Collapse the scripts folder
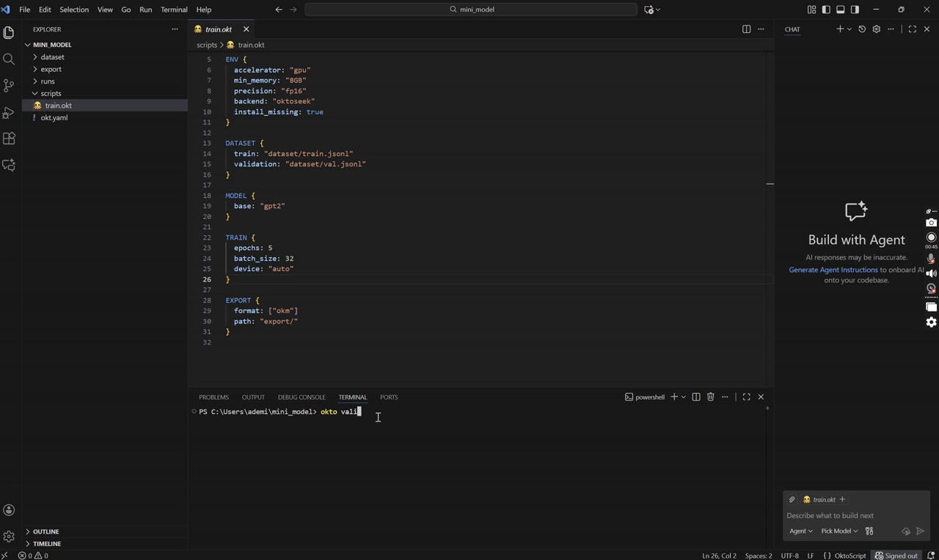The image size is (939, 560). 51,93
